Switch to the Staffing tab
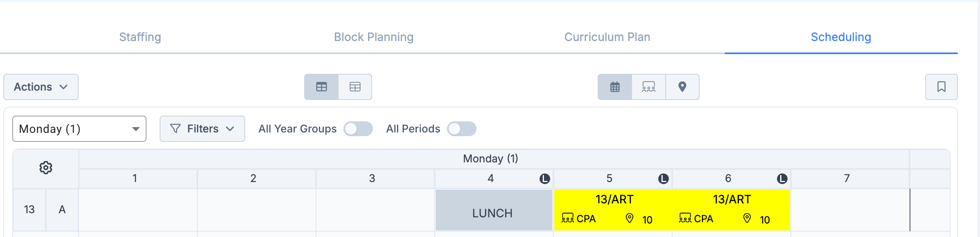The image size is (980, 237). 140,37
